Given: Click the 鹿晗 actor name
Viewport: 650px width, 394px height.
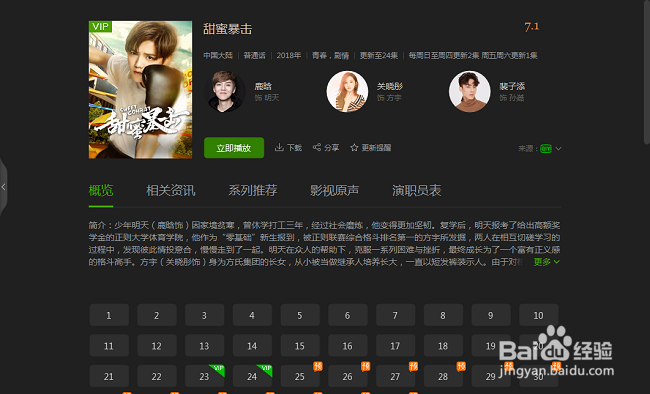Looking at the screenshot, I should [263, 86].
